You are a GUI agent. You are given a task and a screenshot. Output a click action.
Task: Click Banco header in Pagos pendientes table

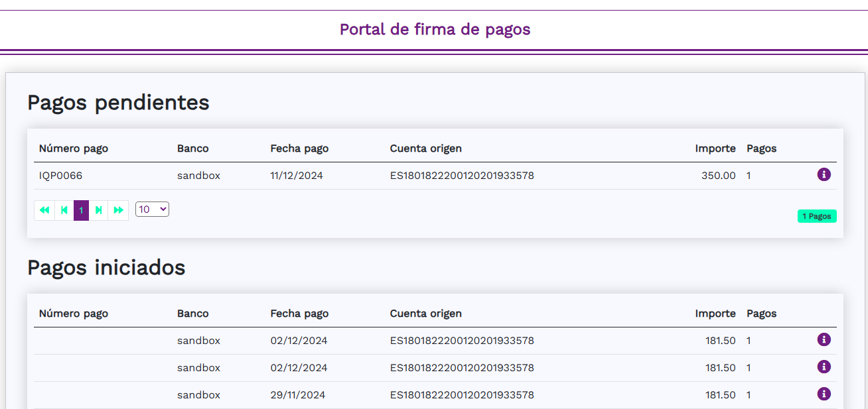pos(192,148)
